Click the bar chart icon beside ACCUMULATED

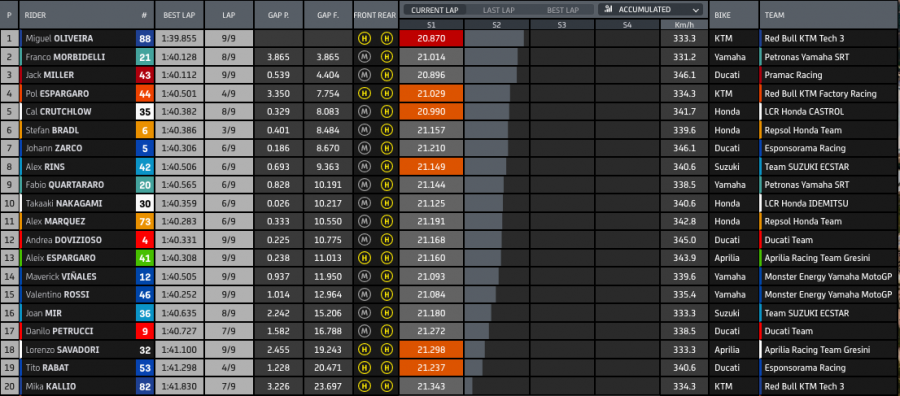(x=608, y=9)
